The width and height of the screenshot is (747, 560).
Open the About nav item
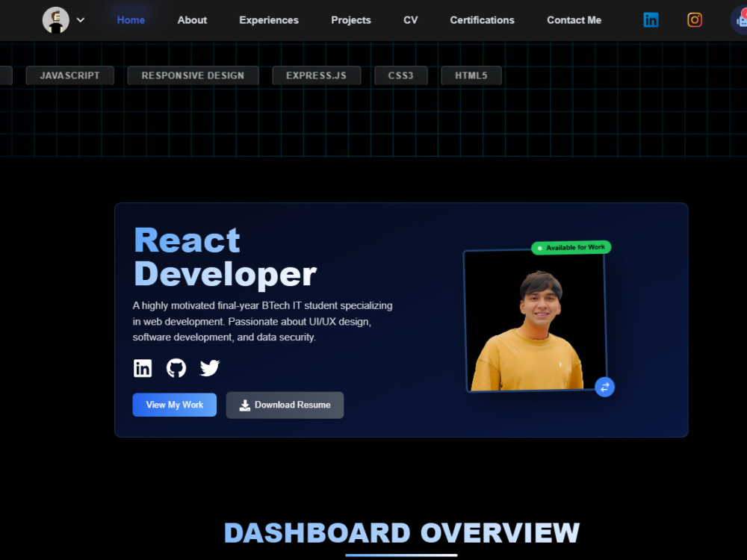tap(192, 20)
